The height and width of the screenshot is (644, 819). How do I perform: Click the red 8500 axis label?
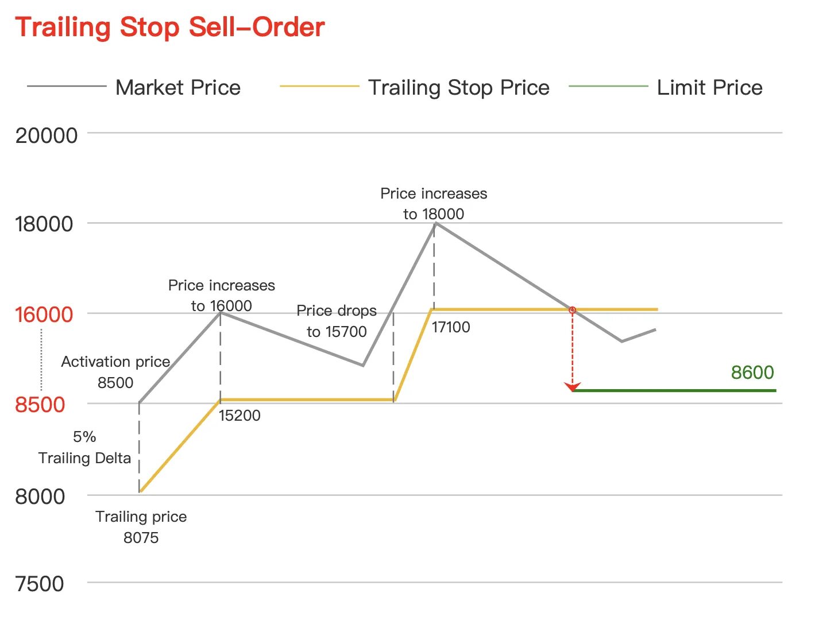point(40,405)
